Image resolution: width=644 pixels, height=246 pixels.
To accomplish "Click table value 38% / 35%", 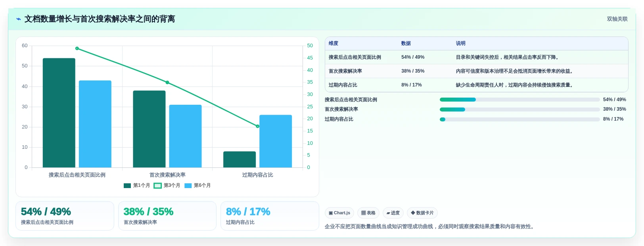I will tap(413, 71).
